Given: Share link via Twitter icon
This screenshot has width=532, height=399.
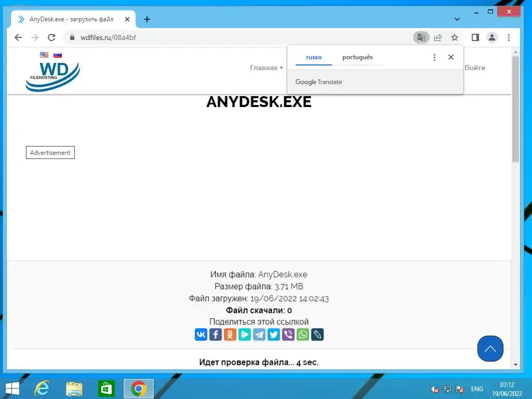Looking at the screenshot, I should (274, 335).
